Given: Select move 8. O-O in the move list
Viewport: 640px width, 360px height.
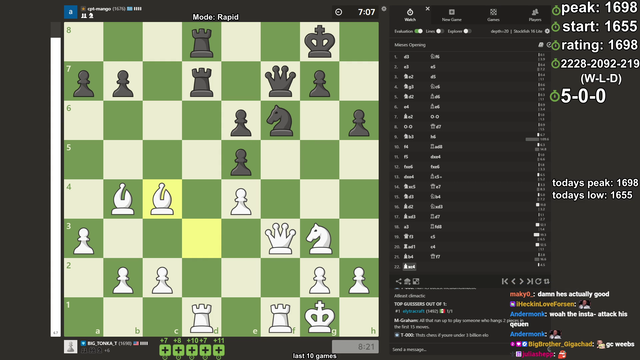Looking at the screenshot, I should click(408, 127).
